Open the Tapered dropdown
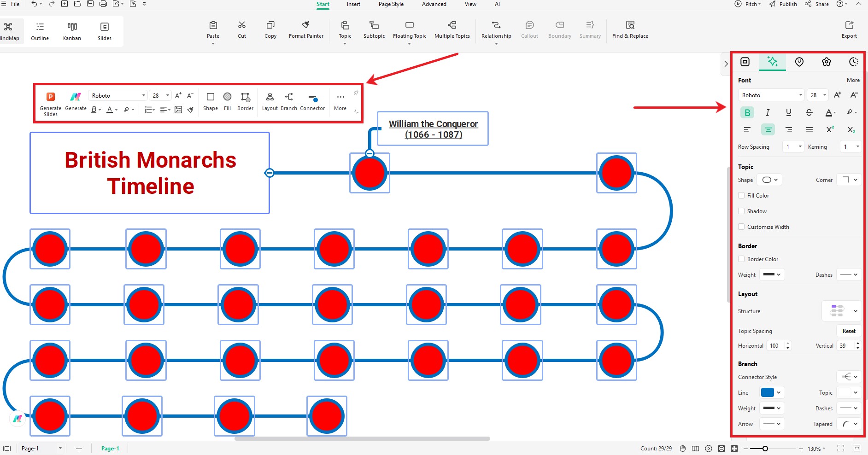The height and width of the screenshot is (455, 868). [x=849, y=424]
